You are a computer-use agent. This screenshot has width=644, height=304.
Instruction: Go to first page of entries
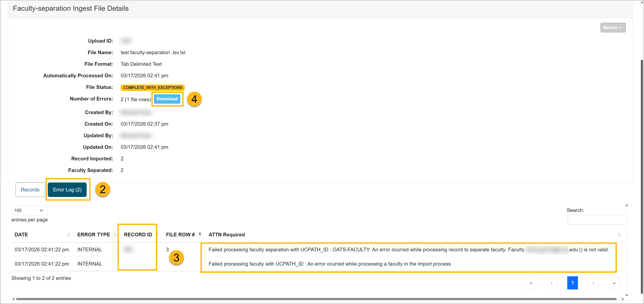pos(531,283)
